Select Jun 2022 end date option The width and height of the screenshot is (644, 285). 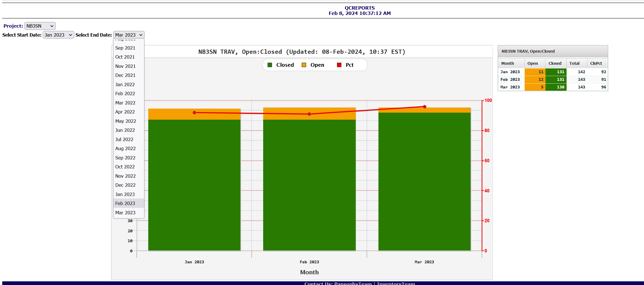(x=125, y=130)
